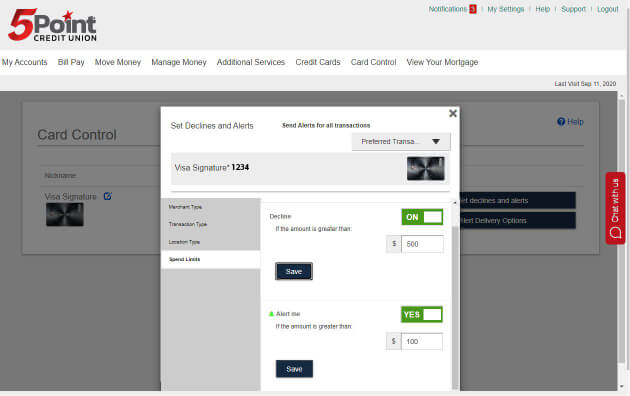Click the card image in the dialog header
This screenshot has width=630, height=396.
[425, 168]
